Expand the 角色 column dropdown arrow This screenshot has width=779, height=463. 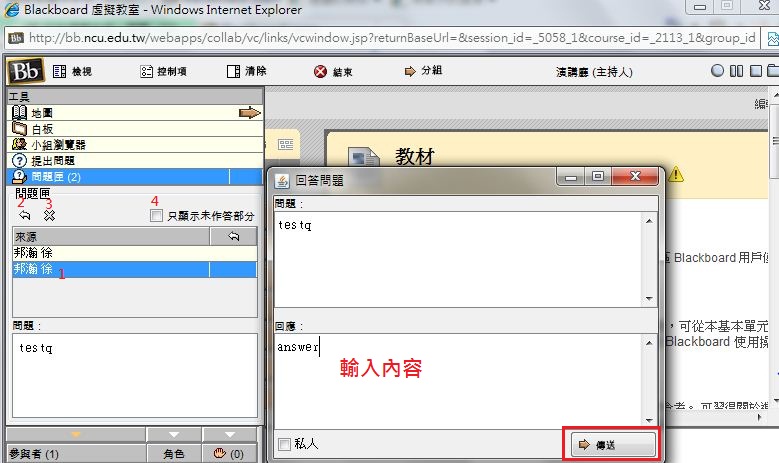[173, 434]
